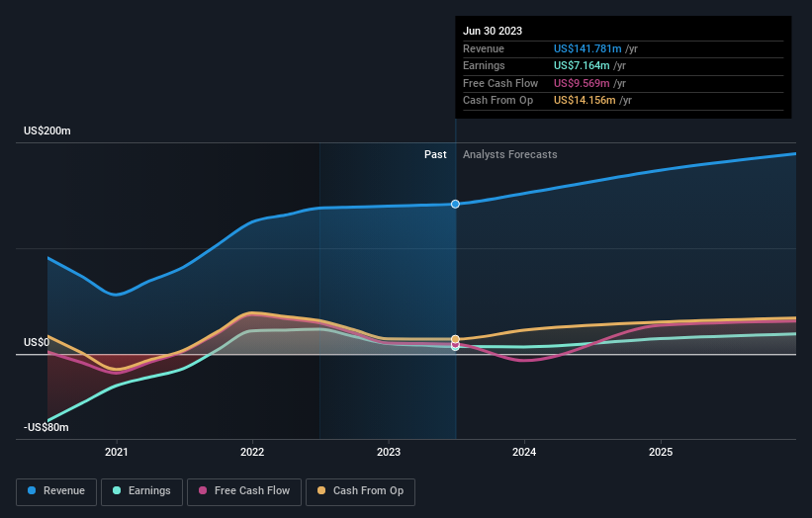Screen dimensions: 812x518
Task: Toggle the Free Cash Flow legend button
Action: pyautogui.click(x=244, y=491)
